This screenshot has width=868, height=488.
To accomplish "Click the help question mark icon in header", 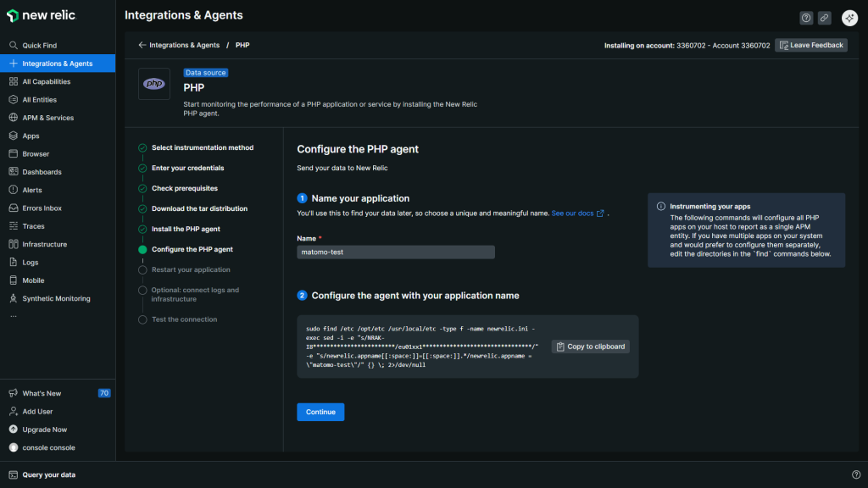I will point(806,18).
